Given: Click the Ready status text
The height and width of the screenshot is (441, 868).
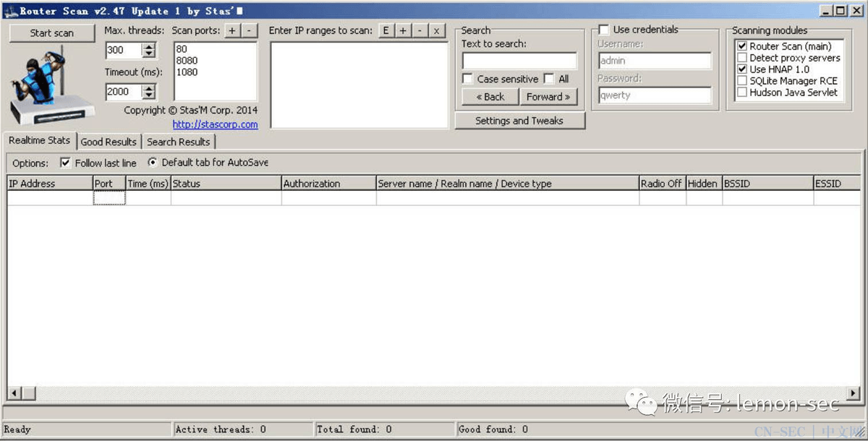Looking at the screenshot, I should (x=17, y=429).
